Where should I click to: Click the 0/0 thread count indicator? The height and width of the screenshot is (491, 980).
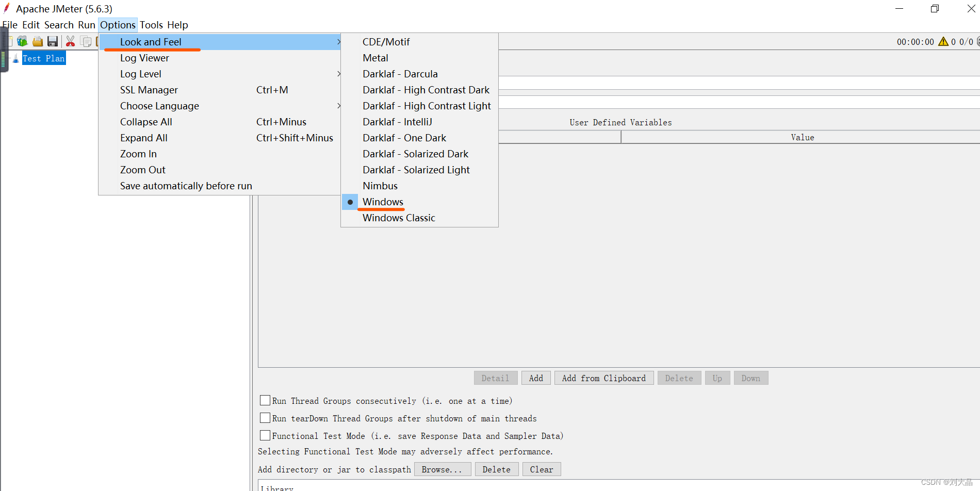[x=966, y=42]
